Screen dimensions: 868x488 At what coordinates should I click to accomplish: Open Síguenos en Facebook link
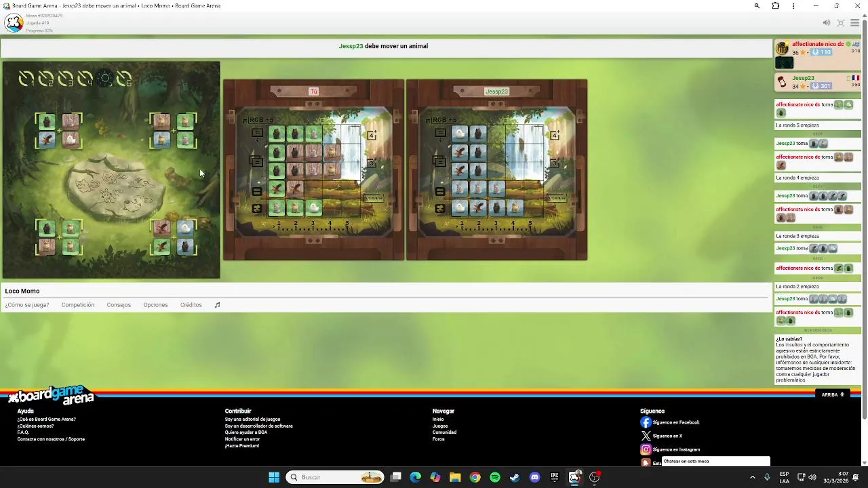670,422
